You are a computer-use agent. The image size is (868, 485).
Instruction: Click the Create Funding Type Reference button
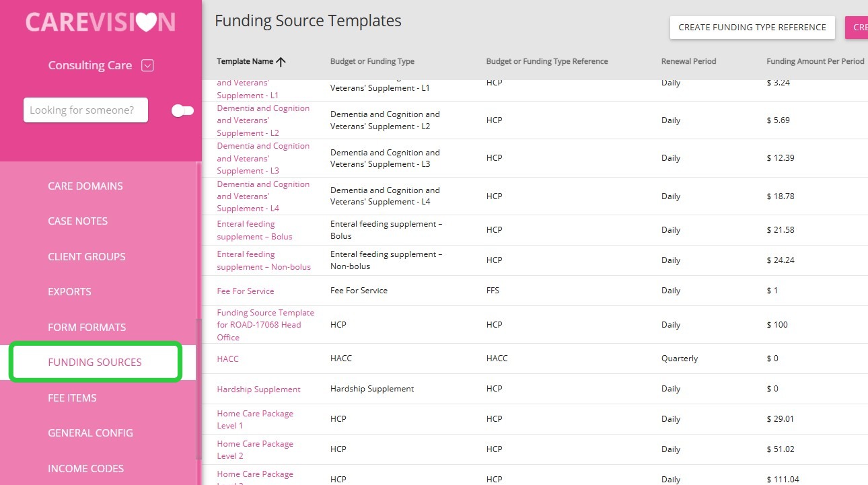click(x=752, y=28)
